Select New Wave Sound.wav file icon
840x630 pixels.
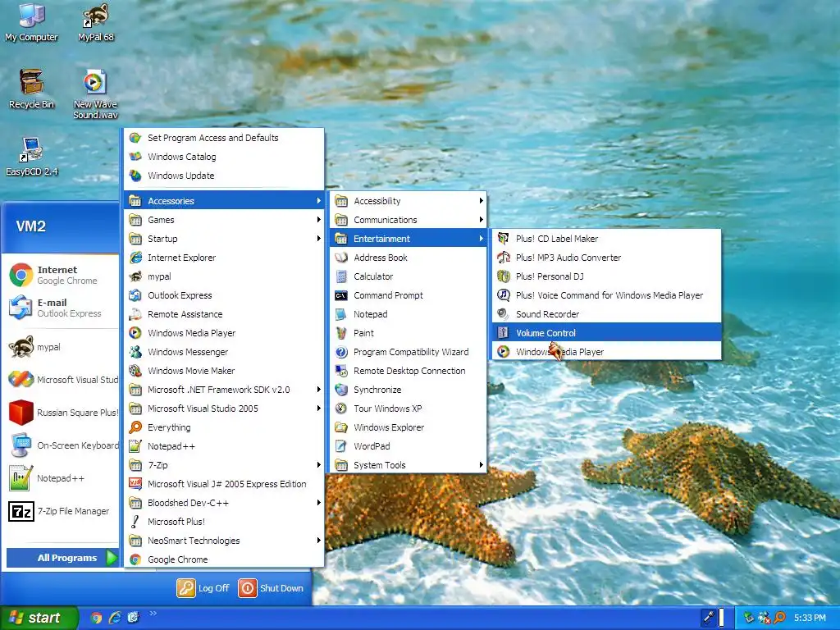(x=95, y=94)
